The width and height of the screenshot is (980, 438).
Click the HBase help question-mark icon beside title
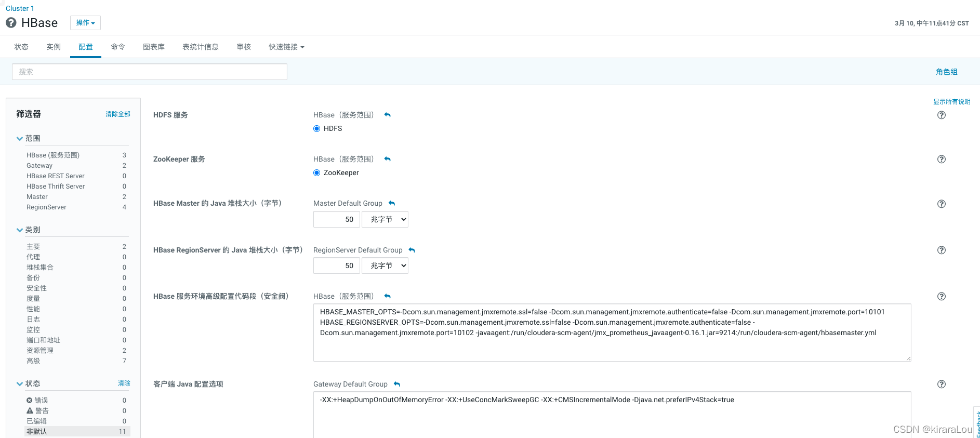point(11,23)
